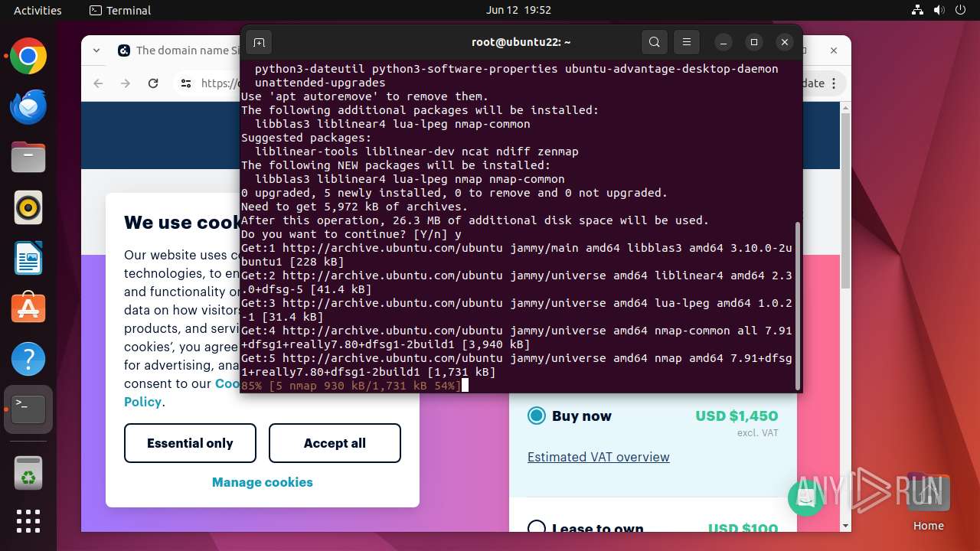Open Ubuntu Software store from dock
980x551 pixels.
pyautogui.click(x=28, y=308)
